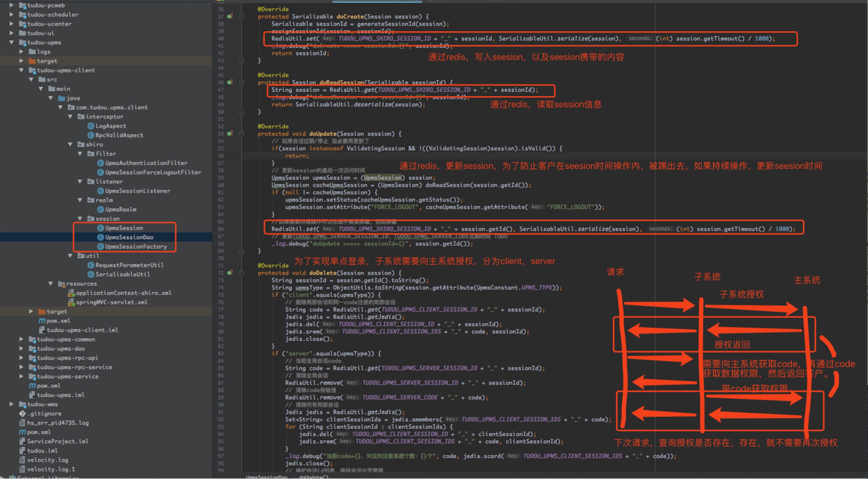Image resolution: width=868 pixels, height=479 pixels.
Task: Collapse the interceptor package arrow
Action: [x=71, y=117]
